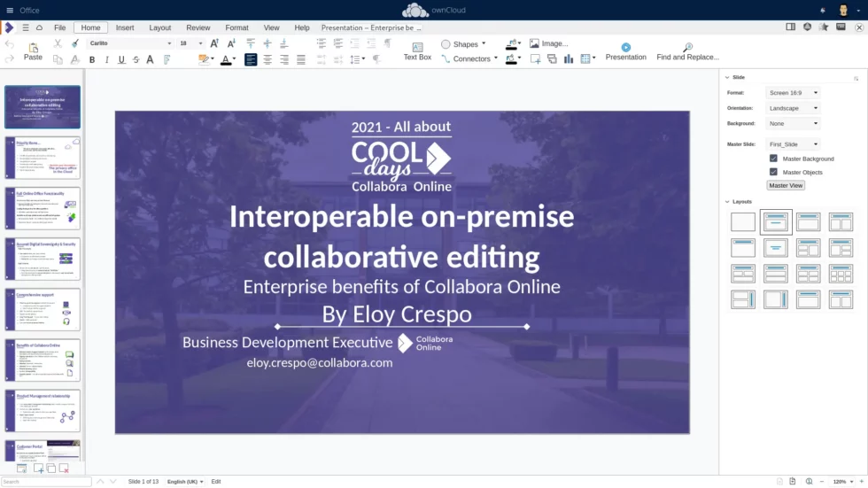Justify the text
Image resolution: width=868 pixels, height=488 pixels.
(x=300, y=59)
